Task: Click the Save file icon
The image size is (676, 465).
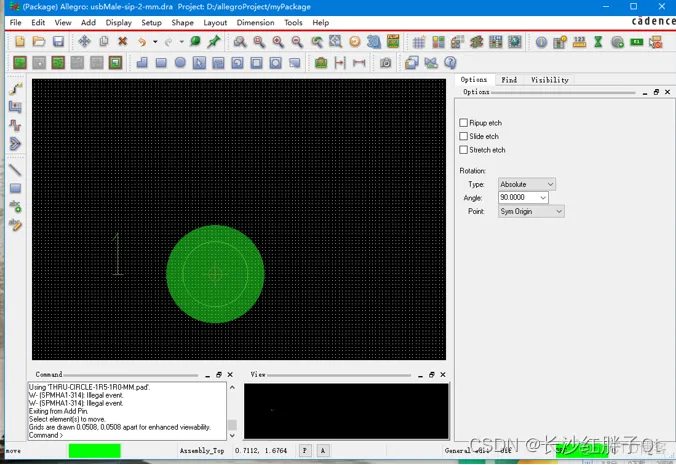Action: [x=58, y=41]
